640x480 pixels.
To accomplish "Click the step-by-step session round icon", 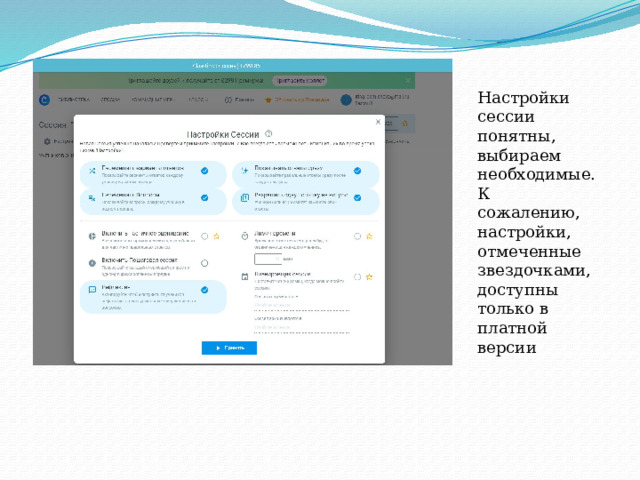I will (x=92, y=263).
